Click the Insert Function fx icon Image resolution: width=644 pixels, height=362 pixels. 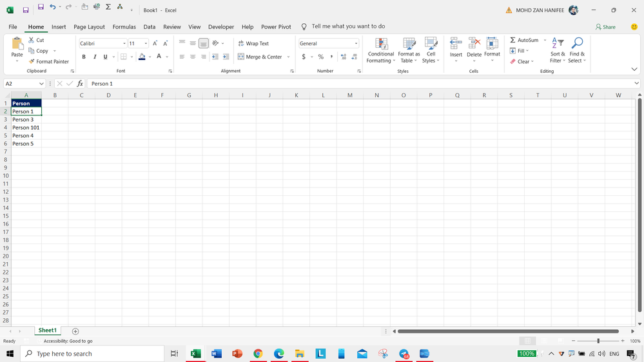(80, 84)
